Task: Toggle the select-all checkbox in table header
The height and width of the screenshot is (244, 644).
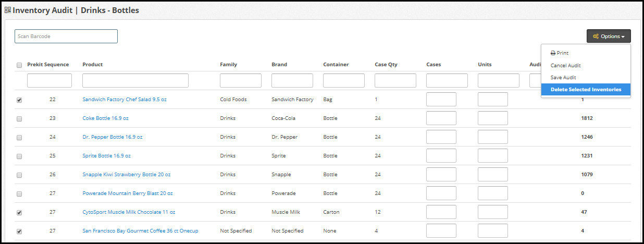Action: point(19,65)
